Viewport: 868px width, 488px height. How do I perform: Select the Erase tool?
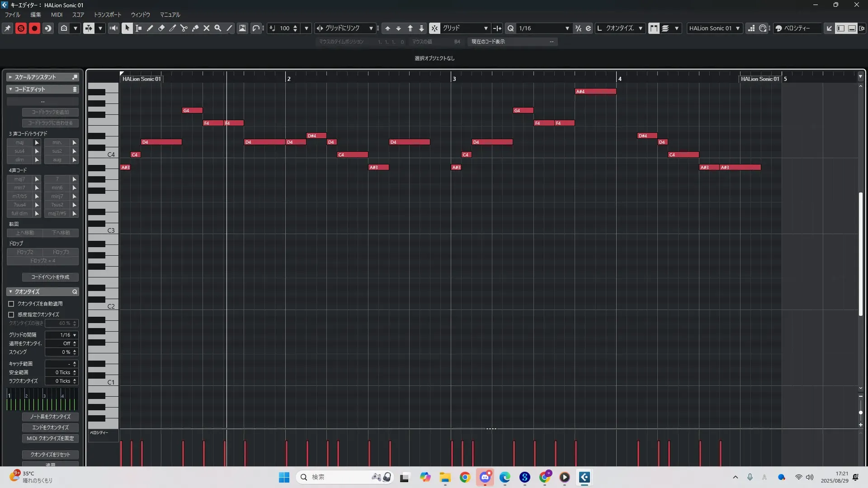point(161,28)
